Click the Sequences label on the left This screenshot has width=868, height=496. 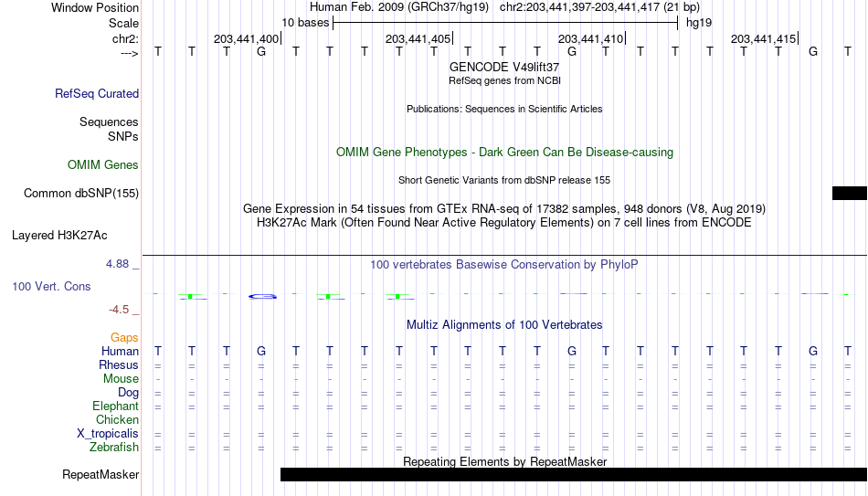pyautogui.click(x=109, y=121)
